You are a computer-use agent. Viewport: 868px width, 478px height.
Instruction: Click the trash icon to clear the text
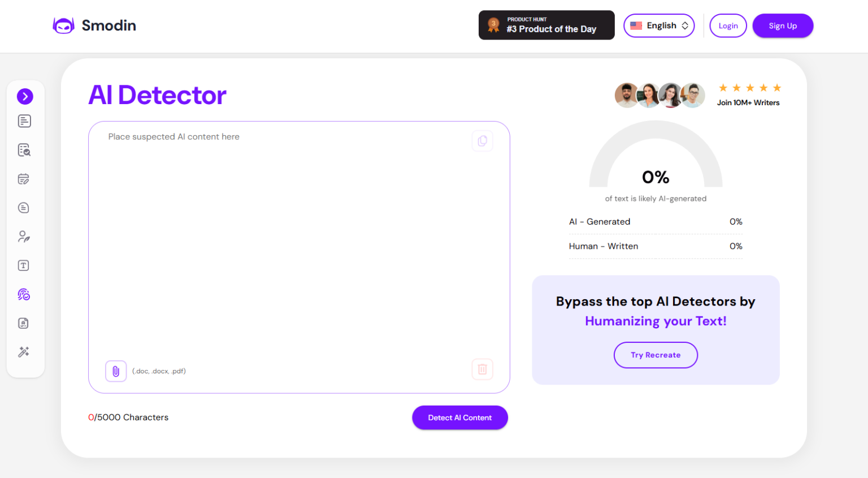coord(482,369)
